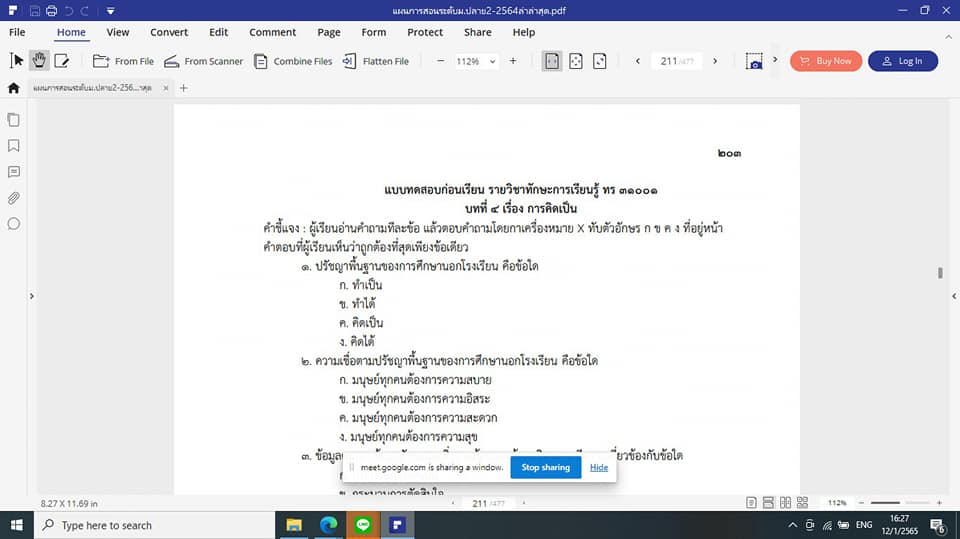Expand the left sidebar panel arrow
The height and width of the screenshot is (539, 960).
tap(31, 296)
